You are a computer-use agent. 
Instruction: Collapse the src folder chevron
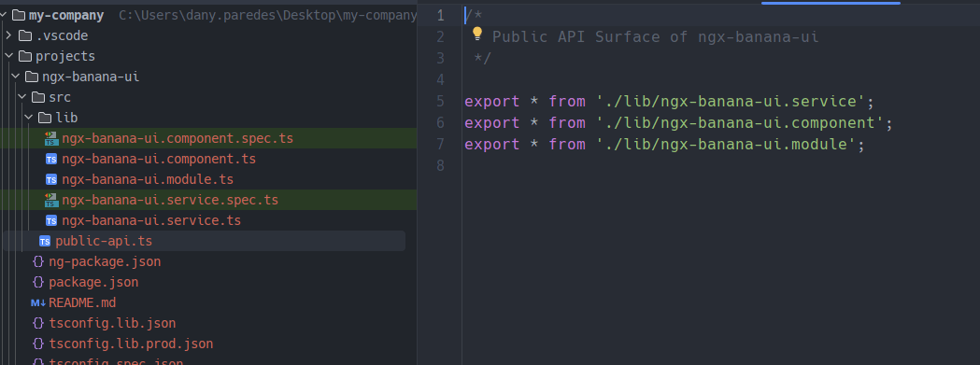pyautogui.click(x=22, y=97)
